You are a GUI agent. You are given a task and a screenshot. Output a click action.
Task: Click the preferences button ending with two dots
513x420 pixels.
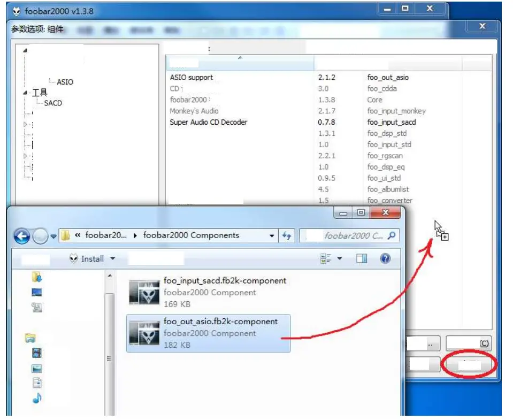[x=423, y=343]
